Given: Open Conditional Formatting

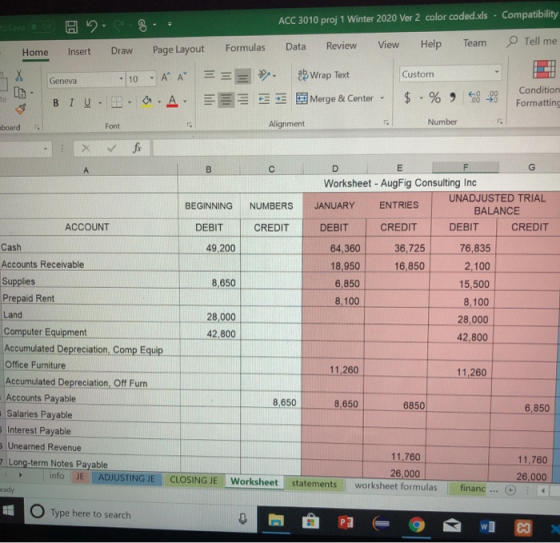Looking at the screenshot, I should coord(540,84).
